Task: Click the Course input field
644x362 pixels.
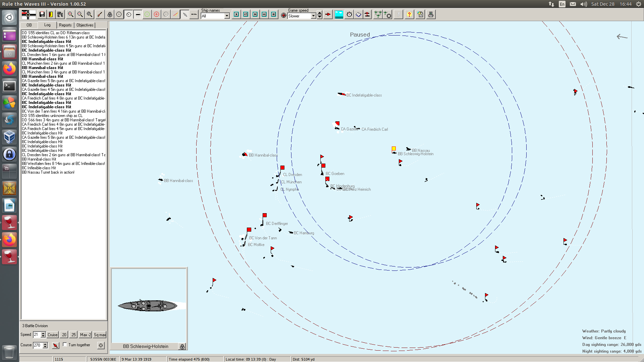Action: tap(38, 345)
